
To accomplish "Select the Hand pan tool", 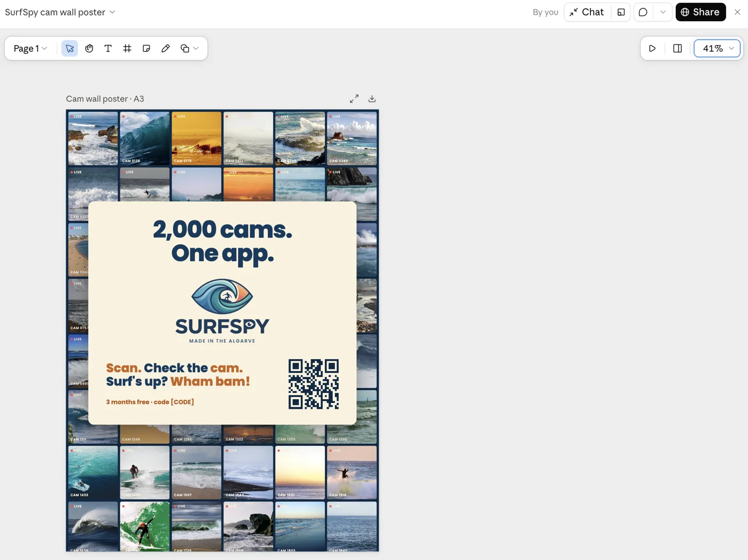I will 89,49.
